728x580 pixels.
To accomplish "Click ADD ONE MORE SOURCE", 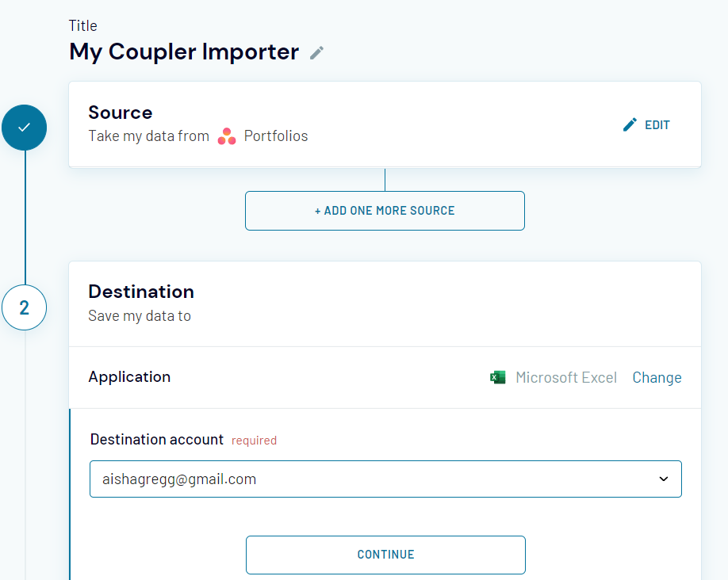I will (x=385, y=210).
